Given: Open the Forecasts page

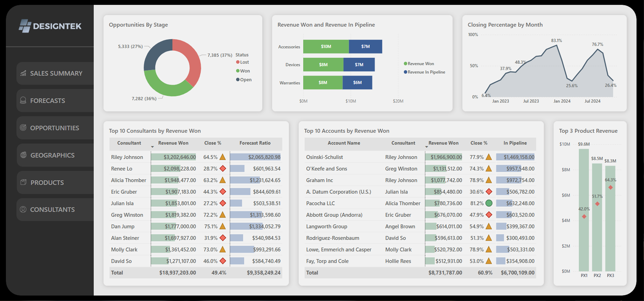Looking at the screenshot, I should (47, 101).
